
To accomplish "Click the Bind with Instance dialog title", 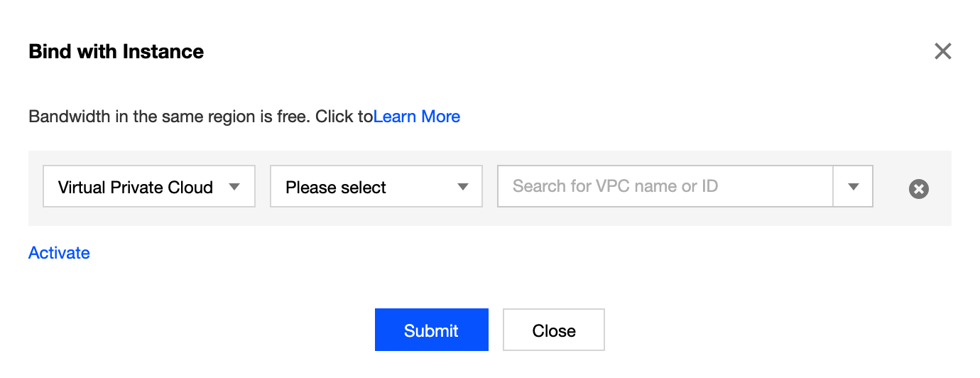I will pyautogui.click(x=116, y=51).
